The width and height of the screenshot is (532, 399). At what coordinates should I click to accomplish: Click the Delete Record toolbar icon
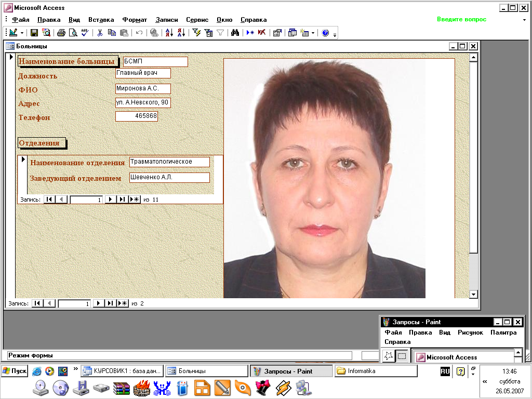262,33
